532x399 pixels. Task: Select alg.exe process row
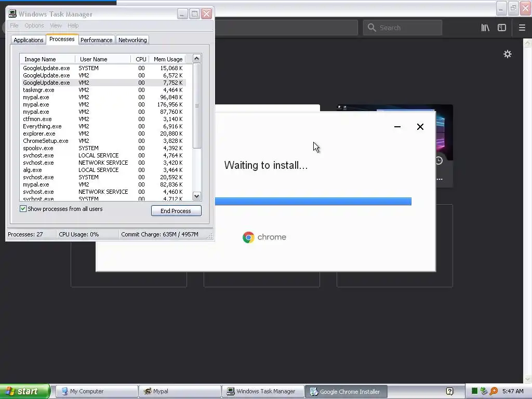pyautogui.click(x=103, y=170)
